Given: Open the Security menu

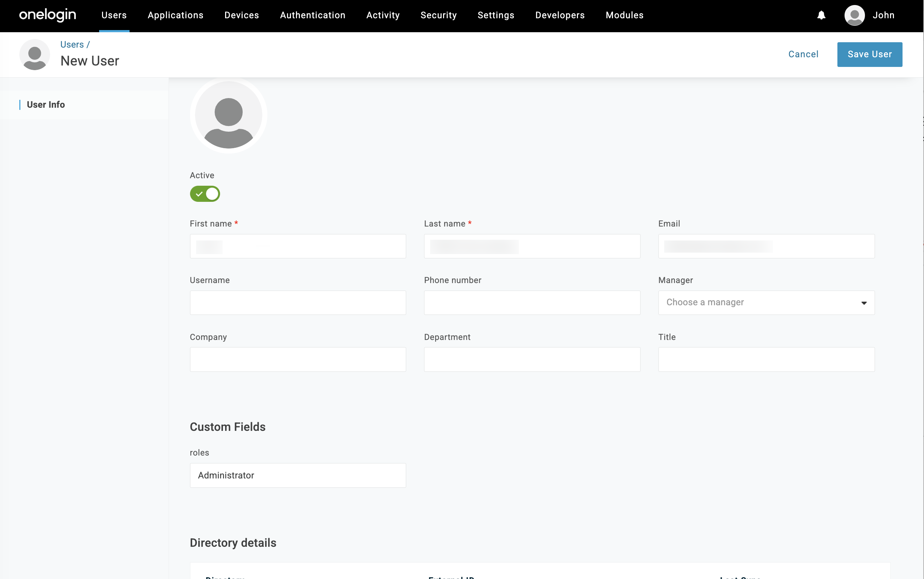Looking at the screenshot, I should pos(438,15).
